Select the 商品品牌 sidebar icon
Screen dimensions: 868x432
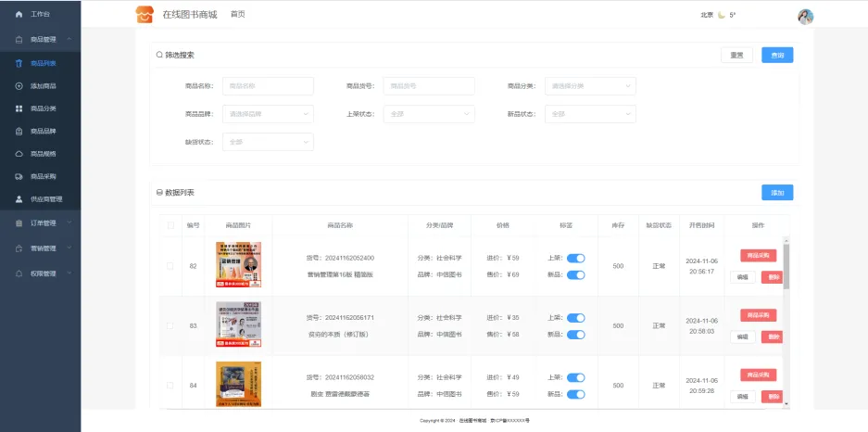pyautogui.click(x=19, y=131)
